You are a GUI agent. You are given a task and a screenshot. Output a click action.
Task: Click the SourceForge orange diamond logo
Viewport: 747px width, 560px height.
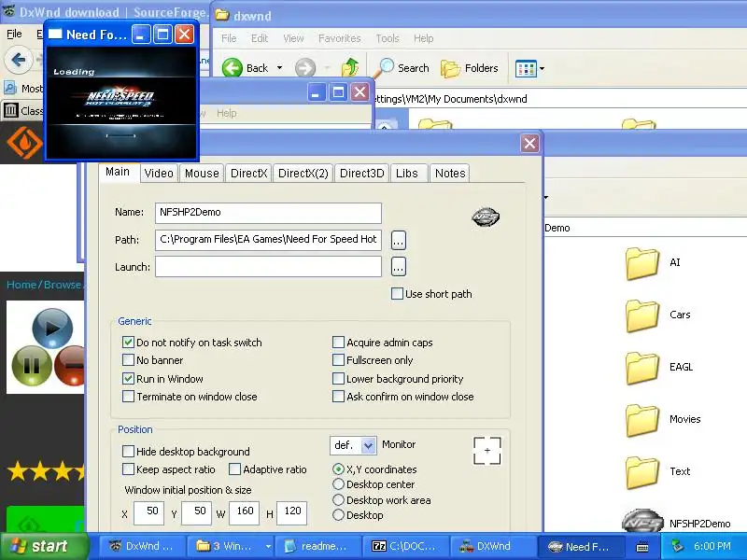pyautogui.click(x=25, y=143)
